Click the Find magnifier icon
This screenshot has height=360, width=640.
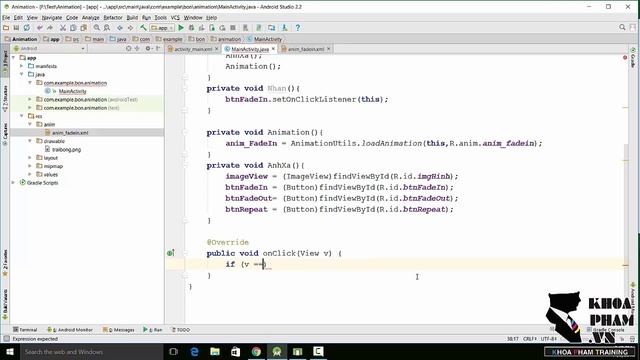point(97,28)
